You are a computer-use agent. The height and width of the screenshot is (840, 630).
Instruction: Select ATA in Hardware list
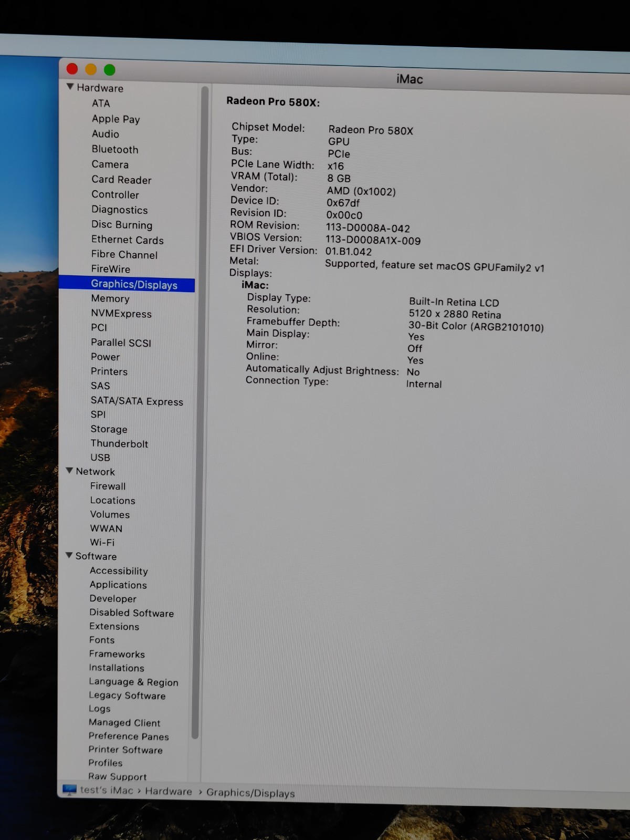(101, 103)
